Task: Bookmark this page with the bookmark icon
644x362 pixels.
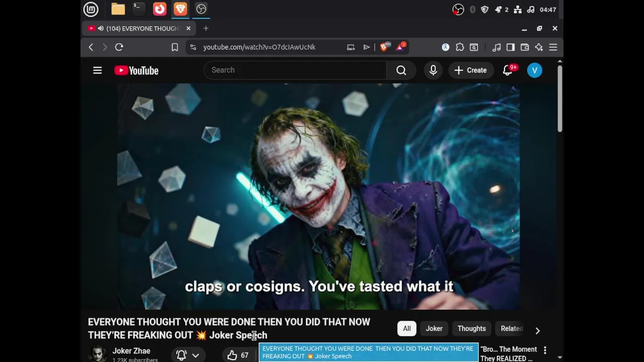Action: click(175, 47)
